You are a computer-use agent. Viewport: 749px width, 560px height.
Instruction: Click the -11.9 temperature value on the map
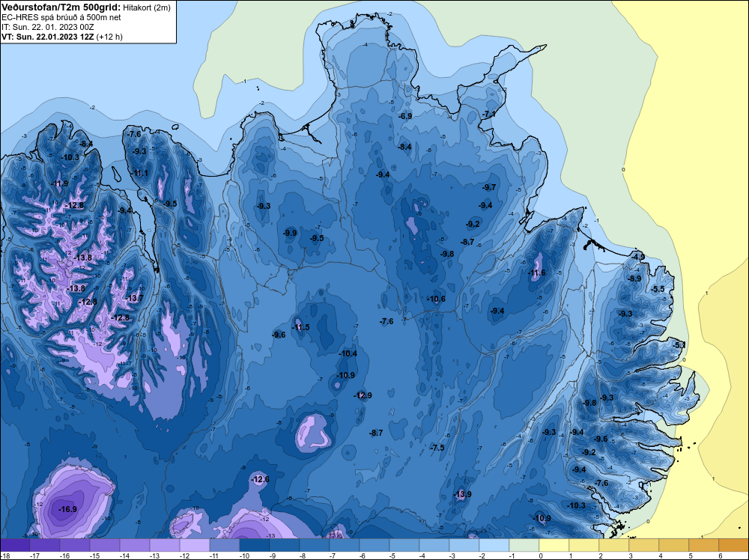[x=59, y=183]
